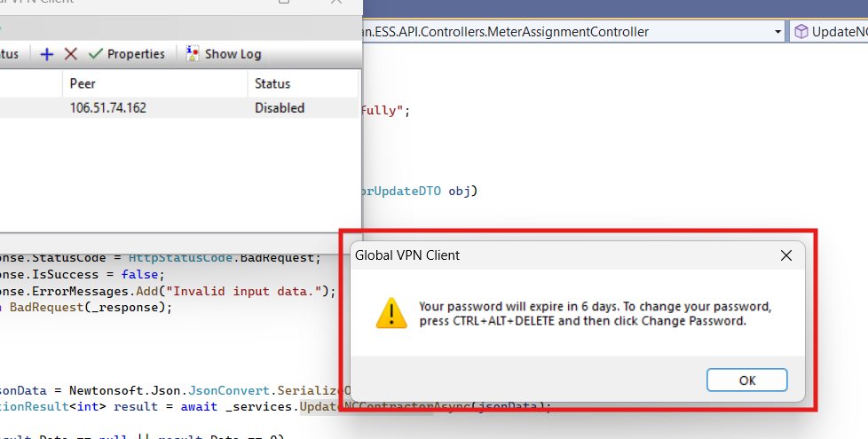Open connection Properties in VPN toolbar
This screenshot has width=868, height=439.
point(127,54)
